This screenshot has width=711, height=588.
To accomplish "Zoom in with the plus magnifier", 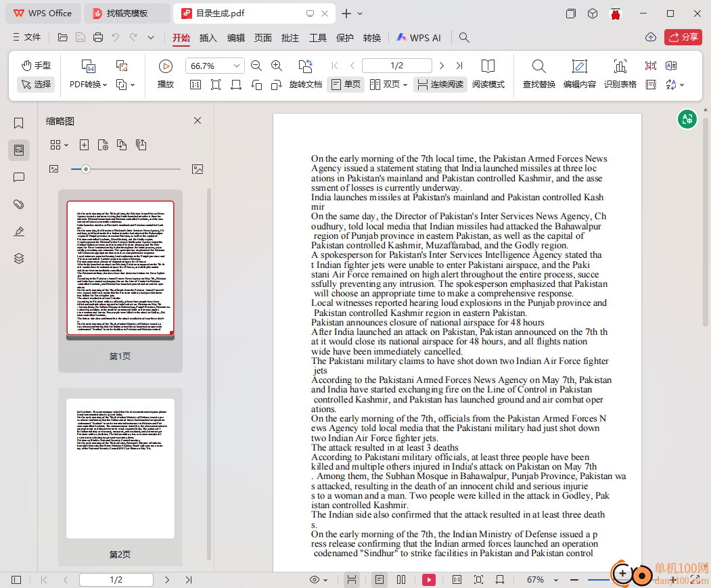I will [x=277, y=66].
